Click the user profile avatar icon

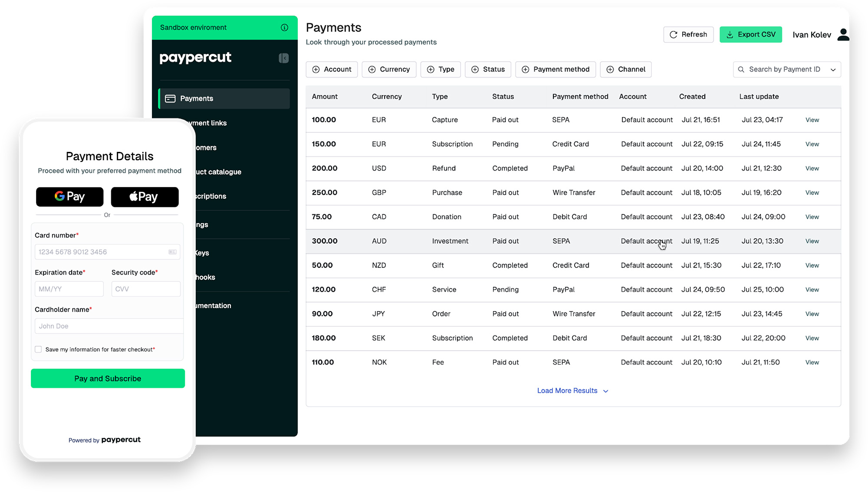tap(843, 35)
